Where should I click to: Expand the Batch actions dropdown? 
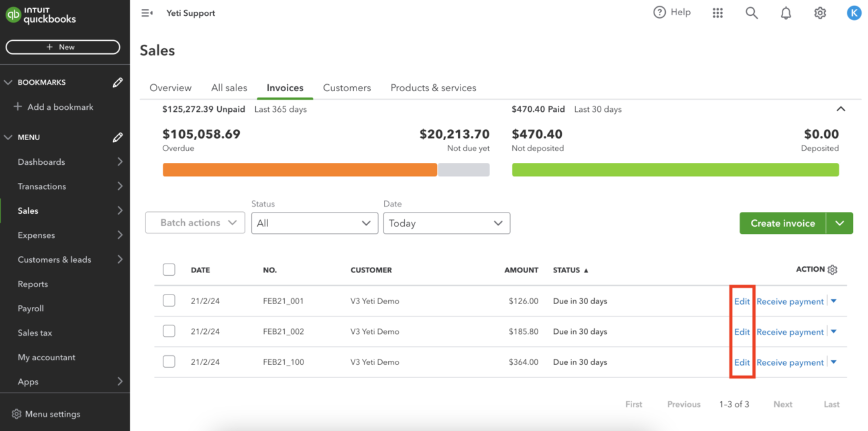(x=195, y=223)
